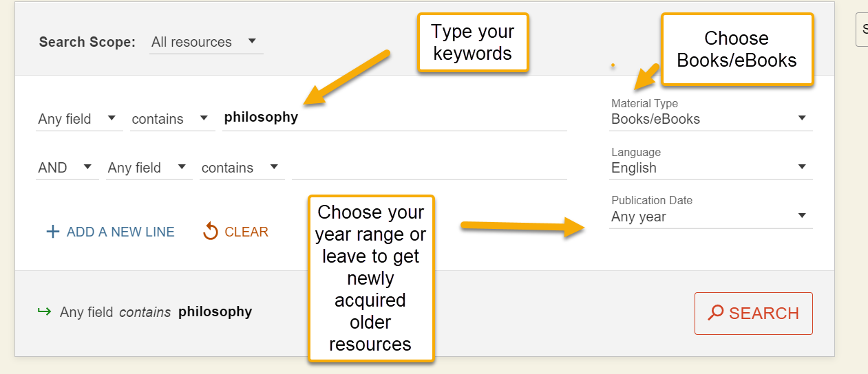Click the green arrow beside query summary
Image resolution: width=868 pixels, height=374 pixels.
pyautogui.click(x=44, y=311)
